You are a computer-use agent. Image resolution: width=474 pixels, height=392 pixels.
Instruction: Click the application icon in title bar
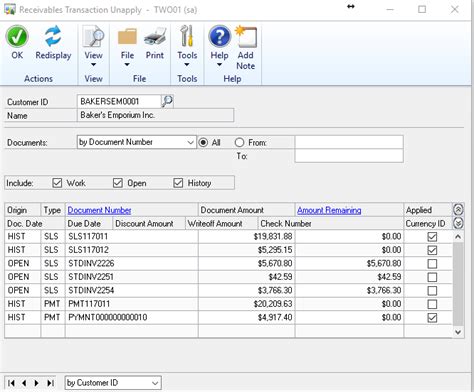click(x=9, y=9)
